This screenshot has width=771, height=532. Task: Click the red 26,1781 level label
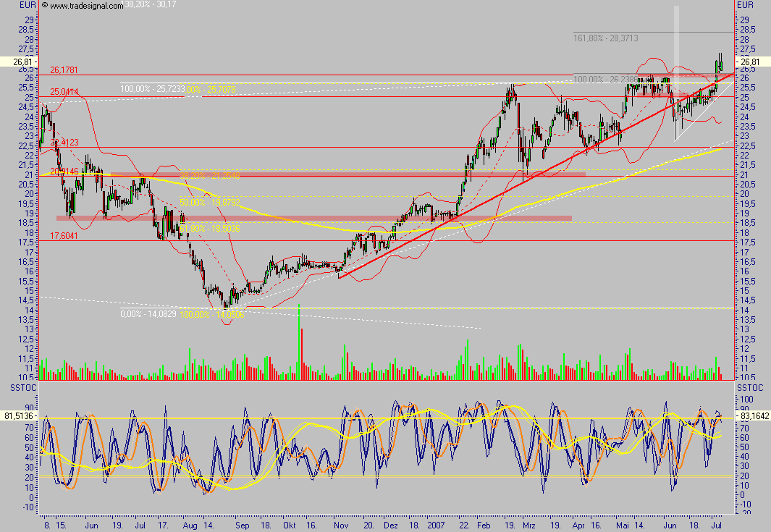click(x=64, y=69)
